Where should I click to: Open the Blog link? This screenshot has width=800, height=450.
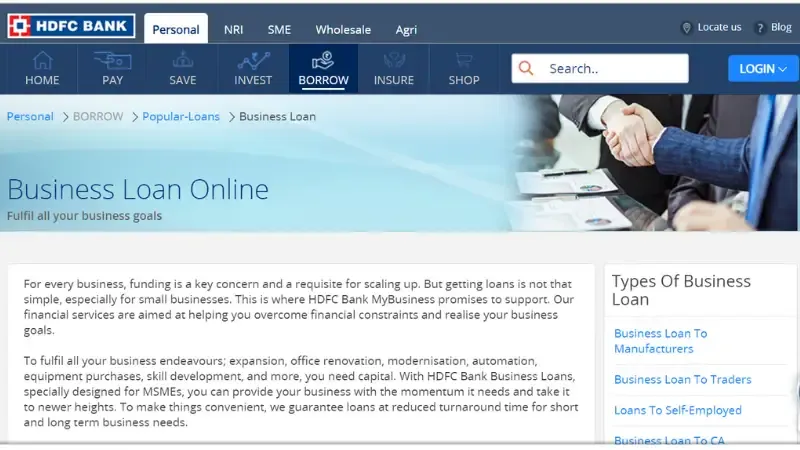tap(781, 27)
